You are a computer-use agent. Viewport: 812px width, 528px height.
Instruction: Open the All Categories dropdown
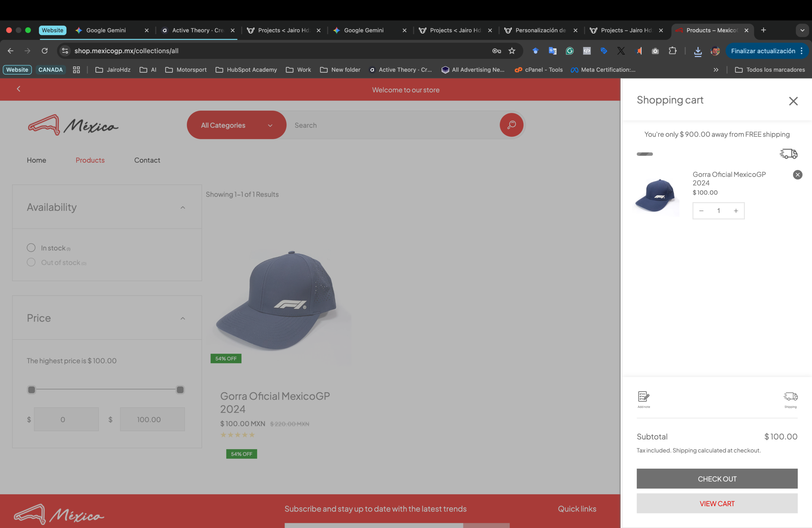(236, 125)
